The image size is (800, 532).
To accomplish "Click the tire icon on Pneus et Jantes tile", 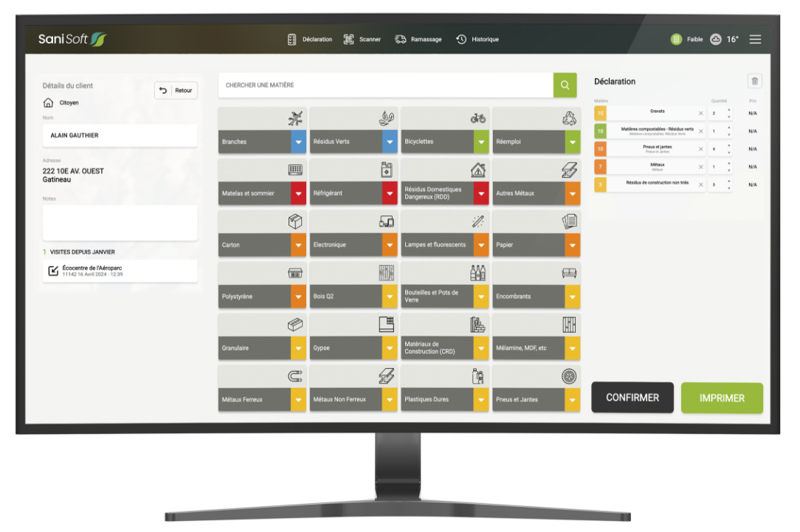I will 570,376.
